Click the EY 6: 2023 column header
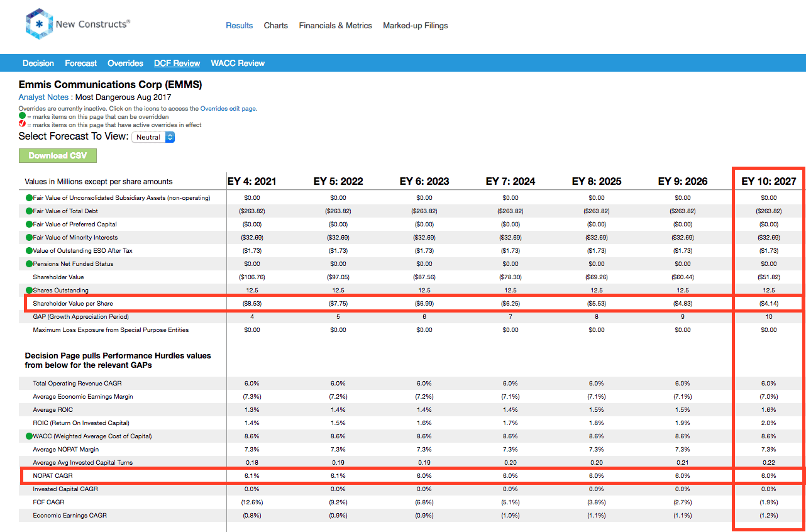Viewport: 806px width, 532px height. coord(424,181)
